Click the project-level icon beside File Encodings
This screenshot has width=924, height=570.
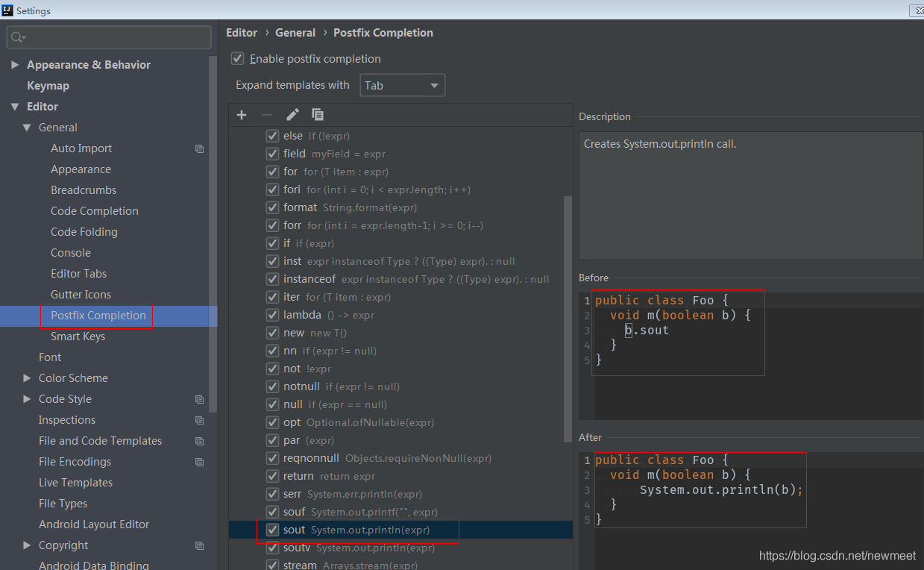[x=199, y=462]
